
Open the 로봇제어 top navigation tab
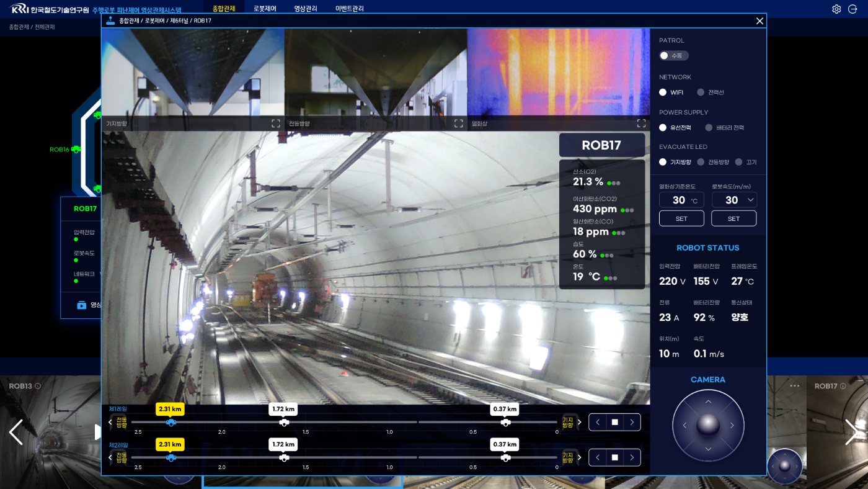tap(265, 9)
